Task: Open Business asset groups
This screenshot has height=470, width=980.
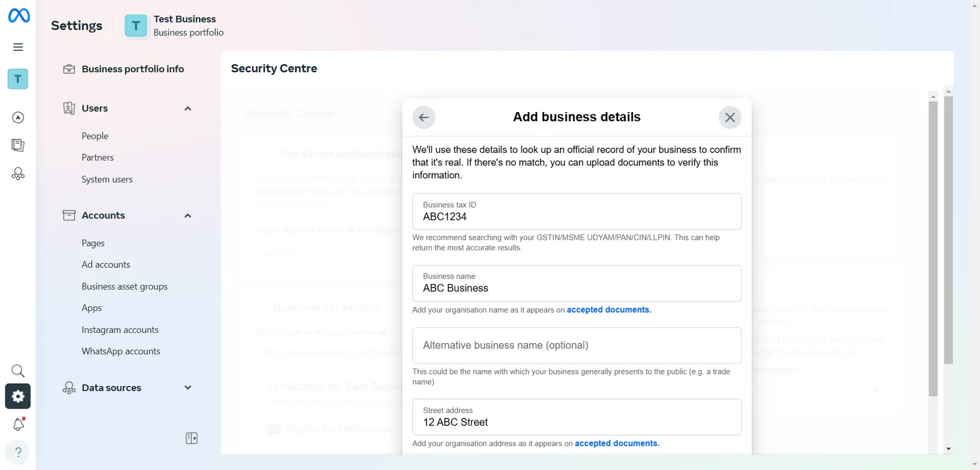Action: [125, 286]
